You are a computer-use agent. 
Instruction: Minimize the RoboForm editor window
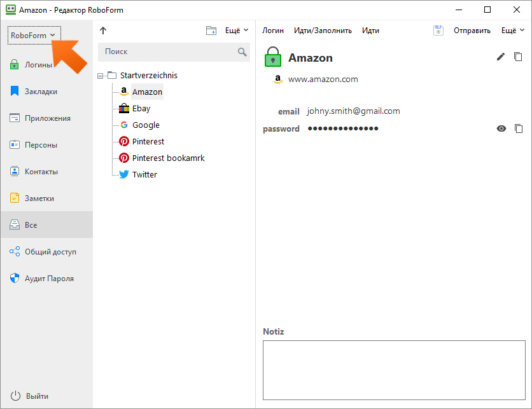[459, 10]
